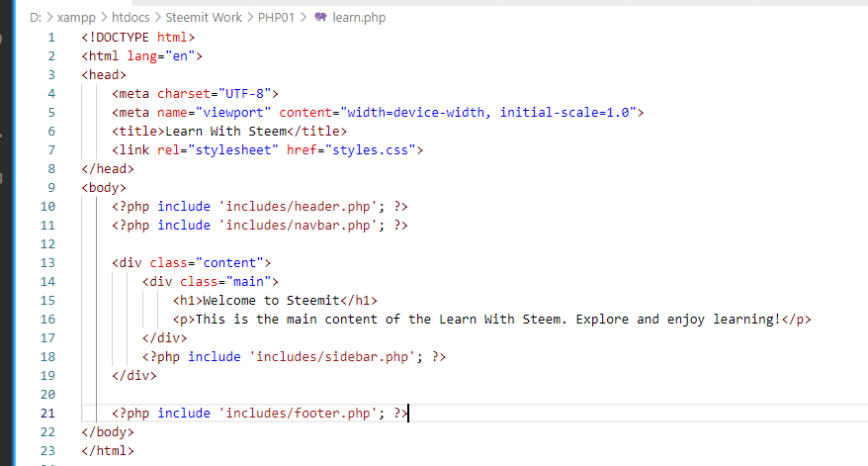Expand chevron between PHP01 and learn.php
The width and height of the screenshot is (868, 466).
(x=304, y=18)
